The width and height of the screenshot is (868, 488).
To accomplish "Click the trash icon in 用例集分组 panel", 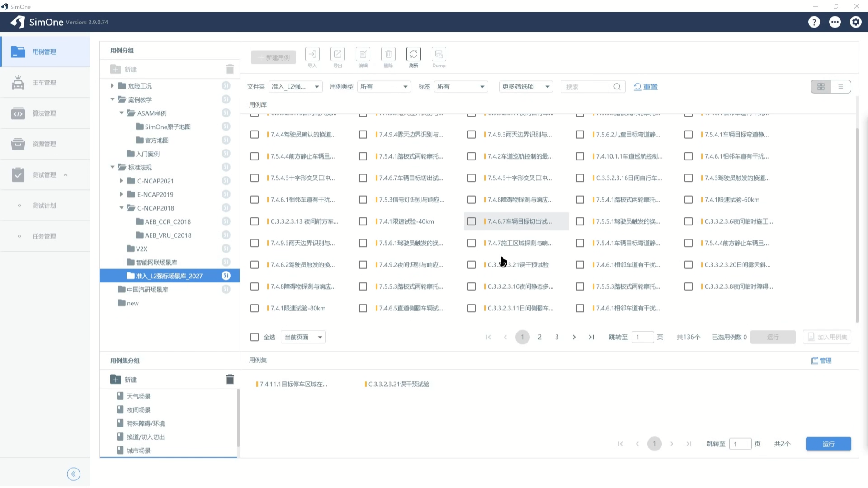I will [230, 380].
